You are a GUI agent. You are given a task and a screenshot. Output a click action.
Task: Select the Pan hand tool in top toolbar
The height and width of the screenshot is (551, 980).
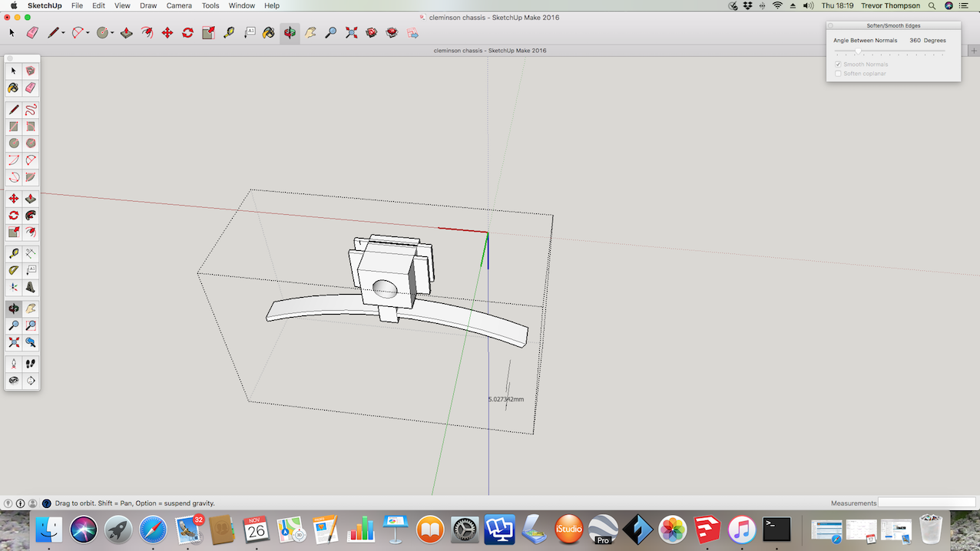tap(310, 33)
